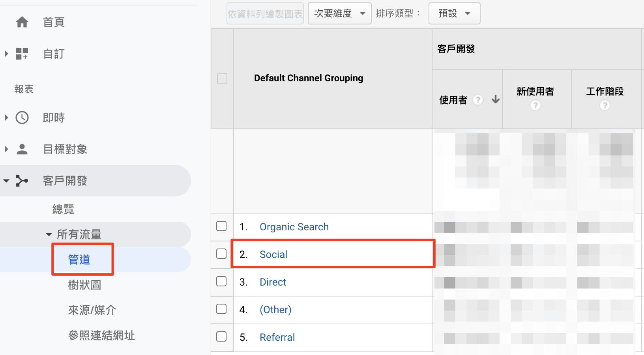Open the 次要維度 dropdown
The image size is (644, 355).
pos(339,13)
